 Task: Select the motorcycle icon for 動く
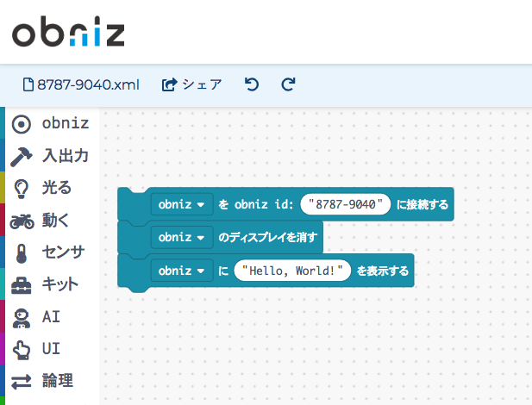pos(22,221)
